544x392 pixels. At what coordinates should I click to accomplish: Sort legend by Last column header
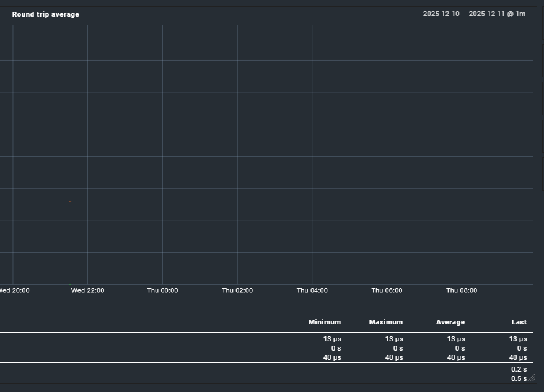519,322
